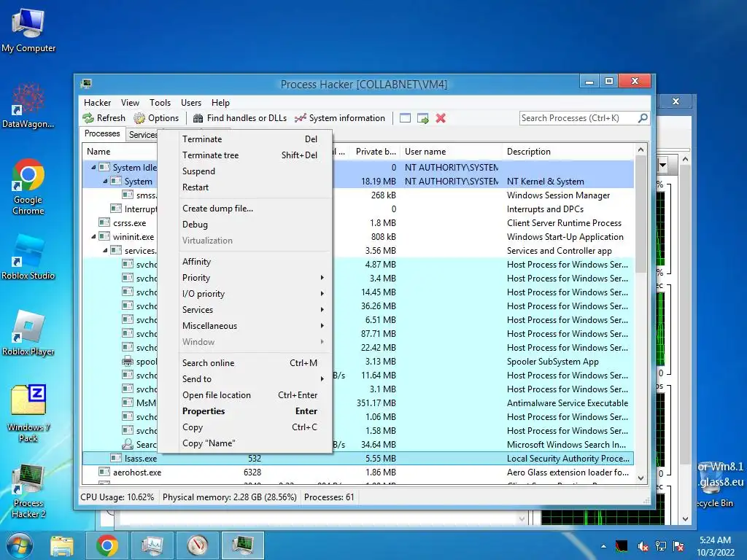The height and width of the screenshot is (560, 747).
Task: Collapse the services.exe tree node
Action: [105, 250]
